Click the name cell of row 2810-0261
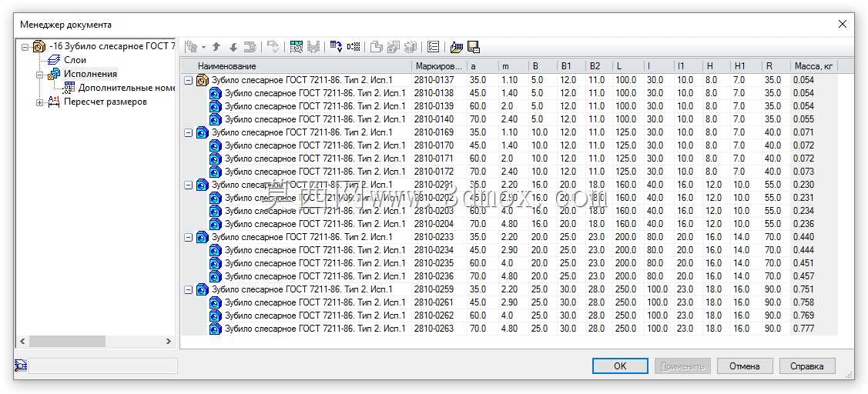This screenshot has width=868, height=394. pyautogui.click(x=315, y=302)
